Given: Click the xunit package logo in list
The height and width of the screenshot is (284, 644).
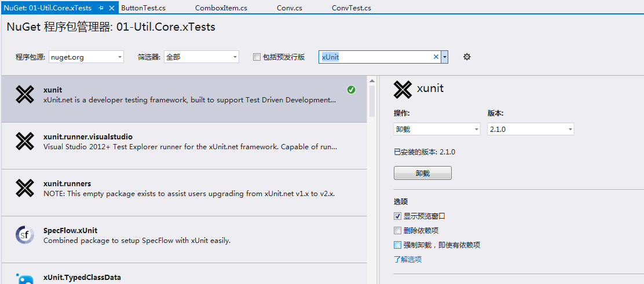Looking at the screenshot, I should click(x=25, y=94).
